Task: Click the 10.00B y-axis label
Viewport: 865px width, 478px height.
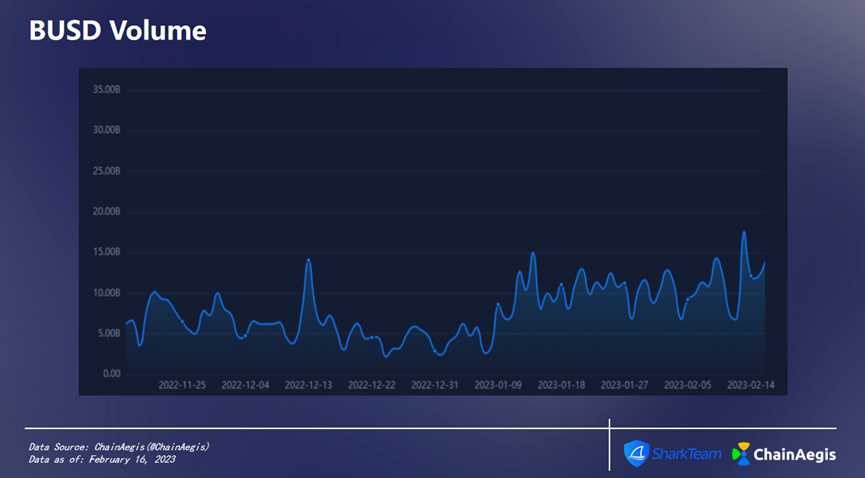Action: tap(106, 293)
